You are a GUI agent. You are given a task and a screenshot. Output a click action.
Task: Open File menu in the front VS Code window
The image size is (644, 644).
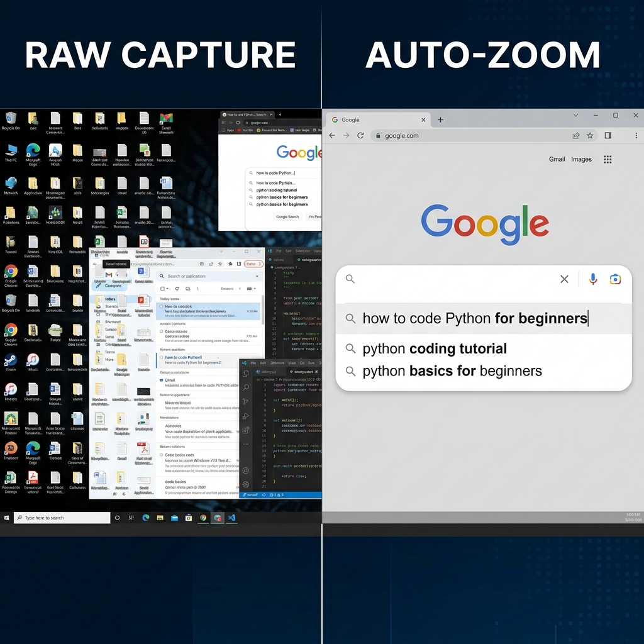click(253, 363)
